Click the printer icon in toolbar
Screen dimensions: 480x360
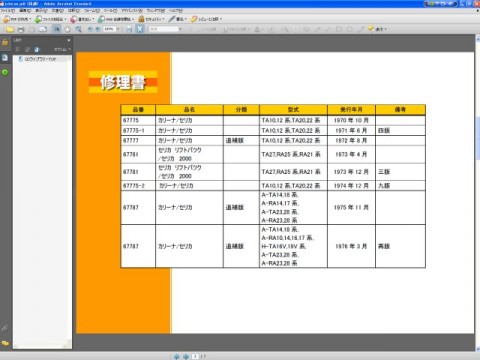tap(21, 29)
